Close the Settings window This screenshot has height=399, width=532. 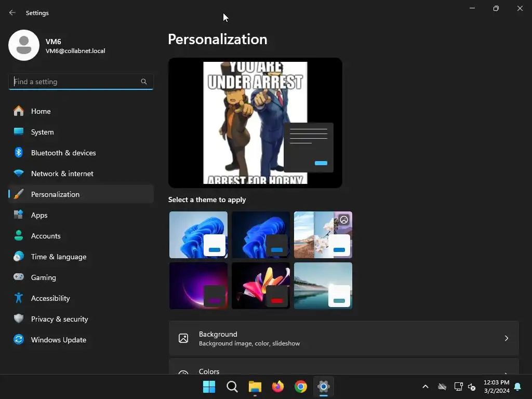click(520, 8)
